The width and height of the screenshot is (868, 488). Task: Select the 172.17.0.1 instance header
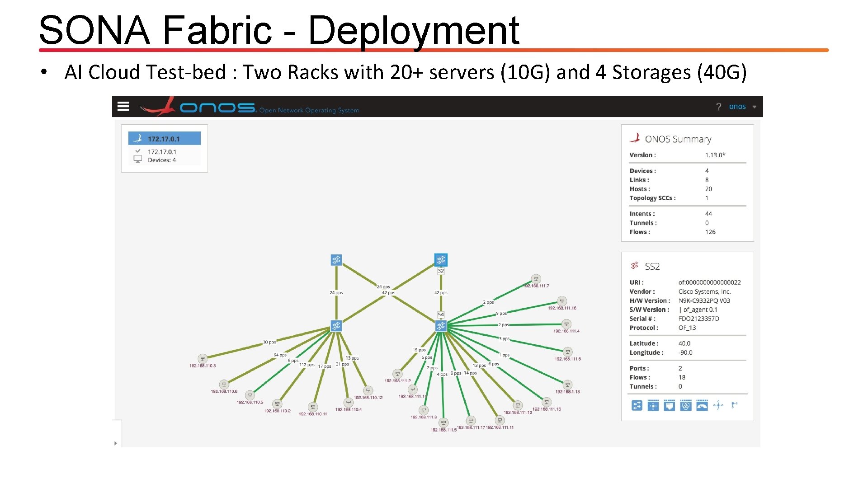(x=164, y=139)
